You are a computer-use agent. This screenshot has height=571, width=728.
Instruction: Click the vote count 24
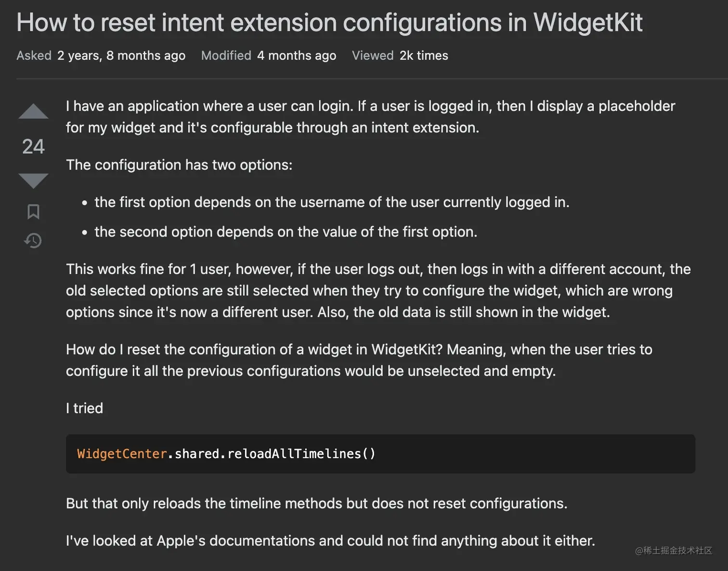click(33, 146)
